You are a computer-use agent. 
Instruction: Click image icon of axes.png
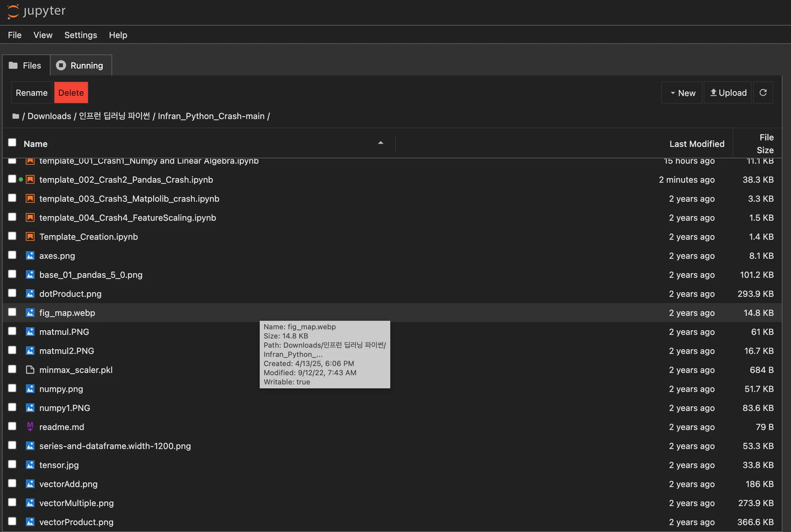[30, 256]
